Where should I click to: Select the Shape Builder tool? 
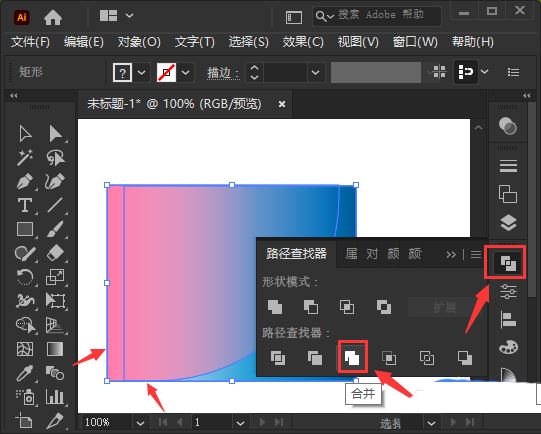[x=25, y=325]
